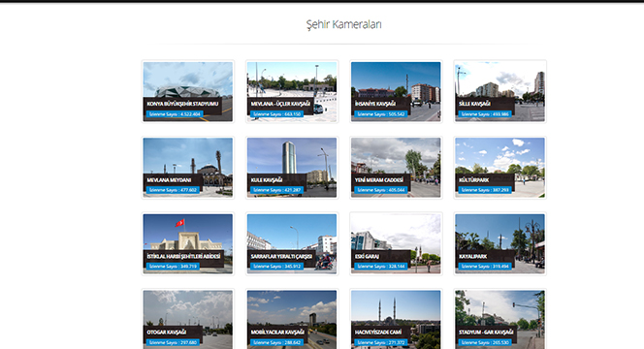
Task: Open the Yeni Meram Caddesi camera thumbnail
Action: click(396, 168)
